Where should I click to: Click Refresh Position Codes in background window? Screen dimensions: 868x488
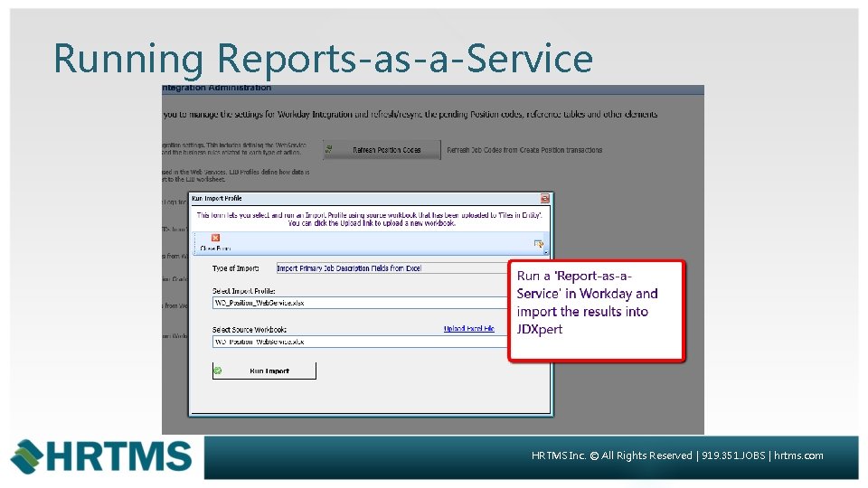(382, 150)
